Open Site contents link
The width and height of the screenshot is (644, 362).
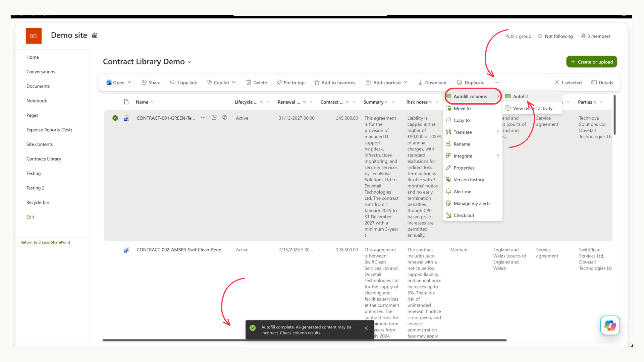(39, 144)
